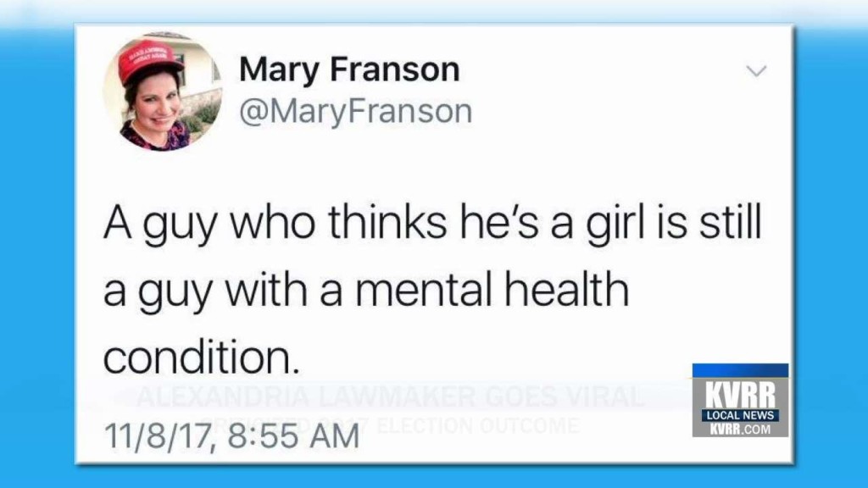
Task: Click the faded 'ELECTION OUTCOME' subtitle text
Action: tap(478, 425)
